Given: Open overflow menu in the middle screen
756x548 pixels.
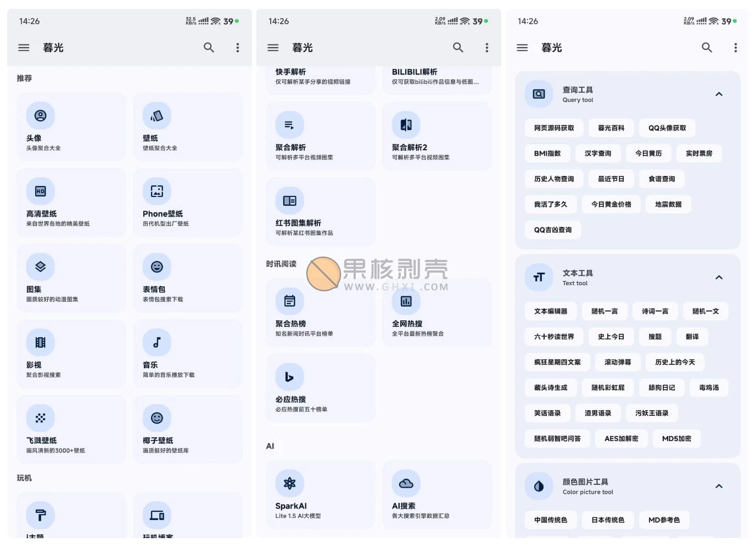Looking at the screenshot, I should tap(487, 48).
